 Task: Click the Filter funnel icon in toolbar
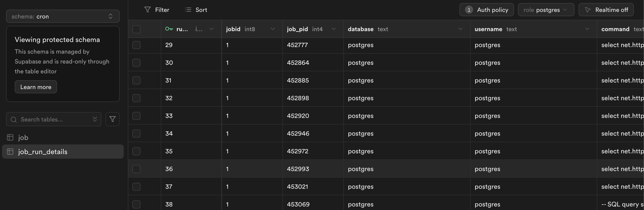(x=147, y=10)
